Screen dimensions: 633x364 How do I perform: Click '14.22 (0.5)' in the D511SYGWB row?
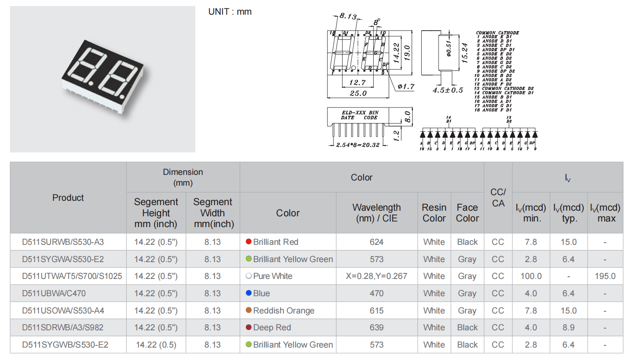pos(156,345)
